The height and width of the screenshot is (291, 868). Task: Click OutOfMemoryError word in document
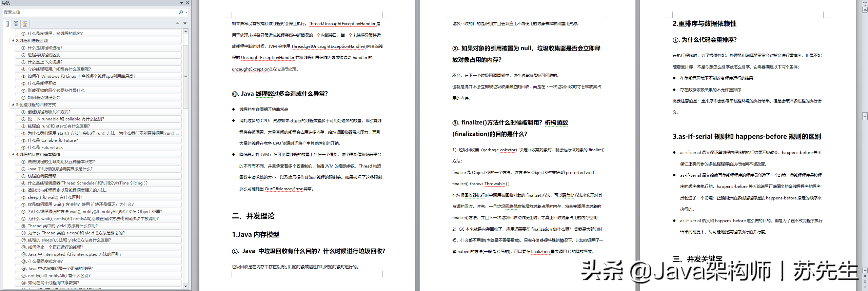coord(283,189)
